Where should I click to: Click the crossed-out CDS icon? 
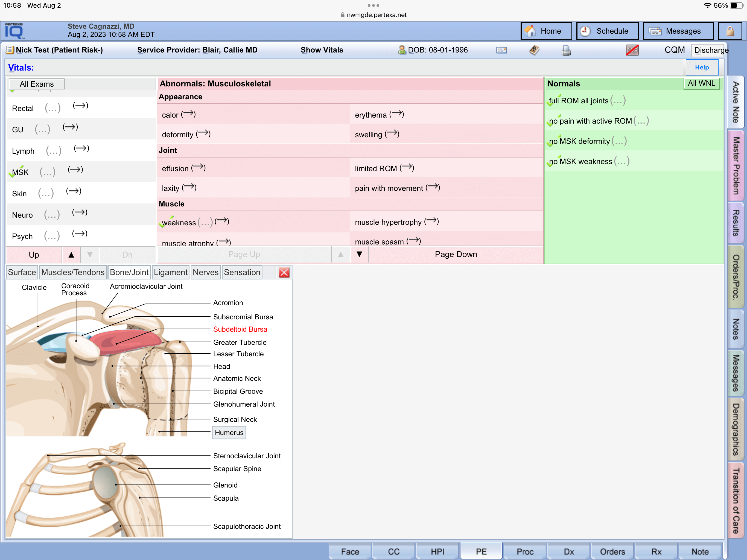point(632,50)
